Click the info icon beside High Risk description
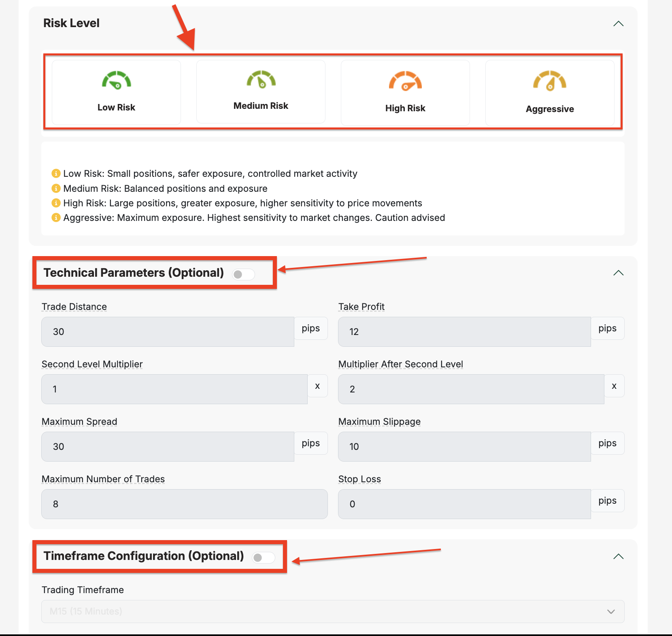 tap(56, 203)
